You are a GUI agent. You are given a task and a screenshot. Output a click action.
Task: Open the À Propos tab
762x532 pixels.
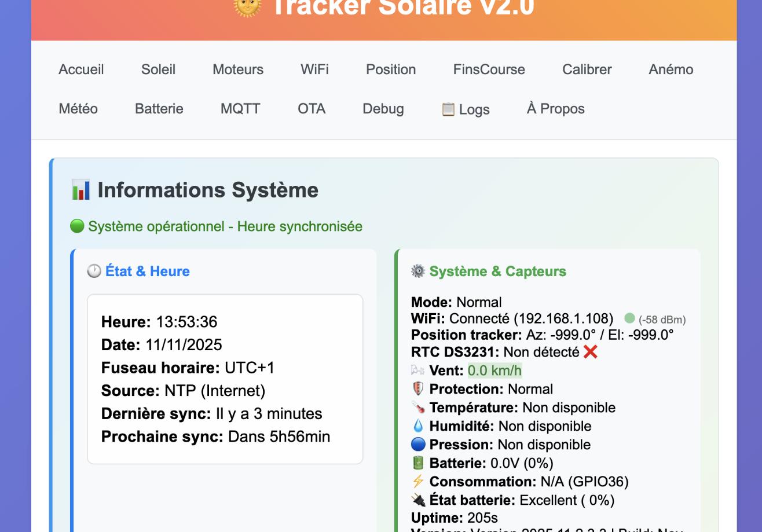(556, 109)
